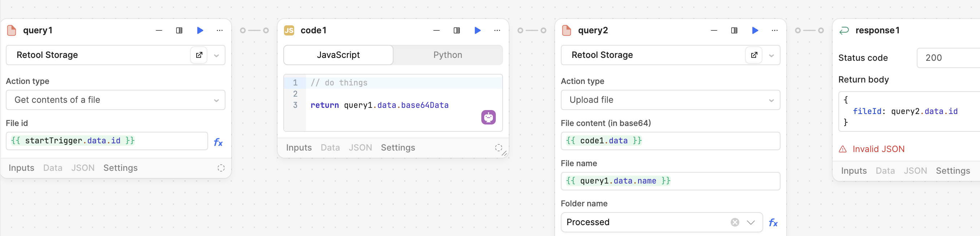Collapse the query1 block with minimize dash
980x236 pixels.
coord(159,30)
